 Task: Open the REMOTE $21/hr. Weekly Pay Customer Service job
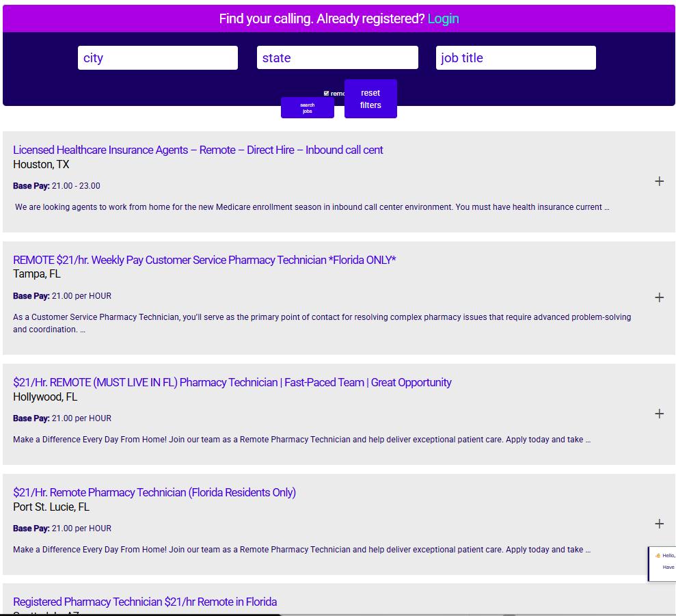click(x=204, y=260)
